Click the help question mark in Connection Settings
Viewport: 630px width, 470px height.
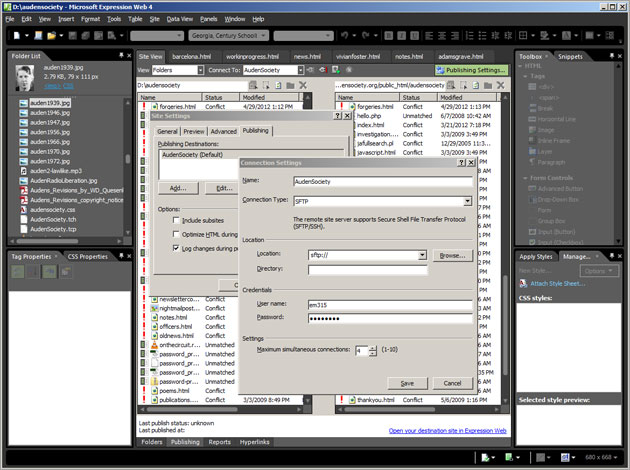click(462, 163)
